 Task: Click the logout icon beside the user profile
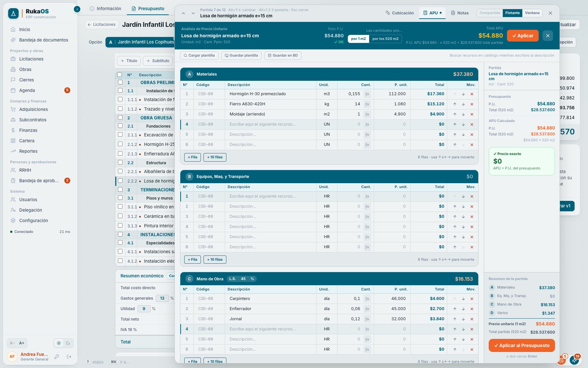pos(69,357)
